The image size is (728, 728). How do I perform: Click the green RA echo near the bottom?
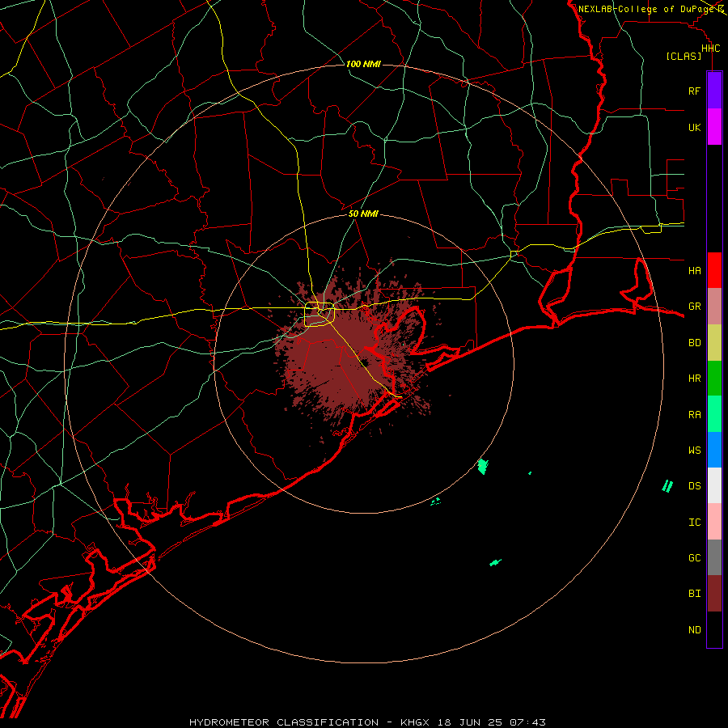click(495, 563)
